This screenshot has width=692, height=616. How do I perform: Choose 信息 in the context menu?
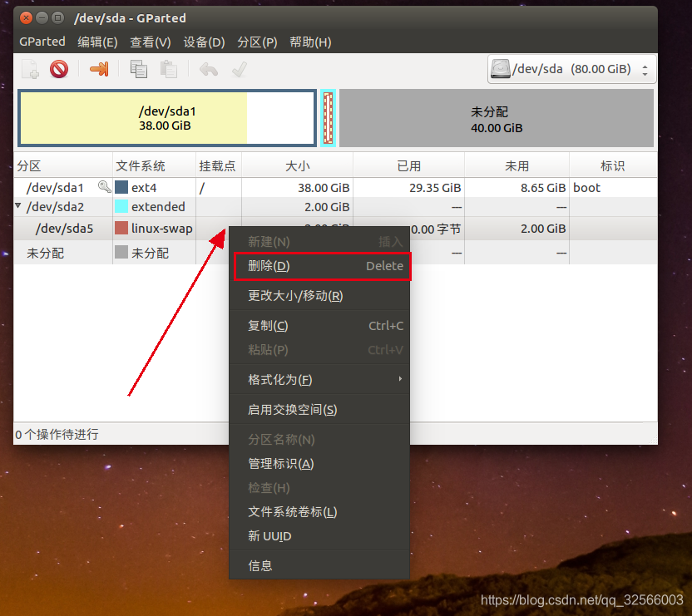319,565
